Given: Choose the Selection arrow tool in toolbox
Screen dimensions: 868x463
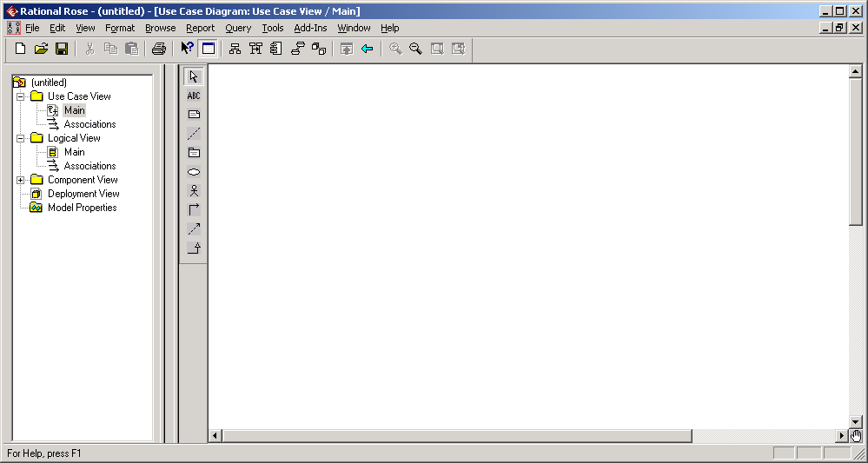Looking at the screenshot, I should point(194,76).
